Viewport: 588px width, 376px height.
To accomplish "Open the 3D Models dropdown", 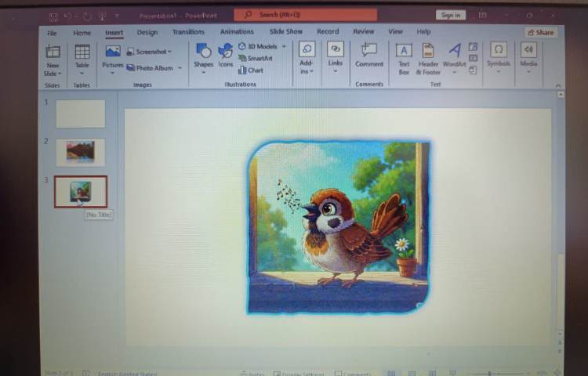I will [x=283, y=46].
